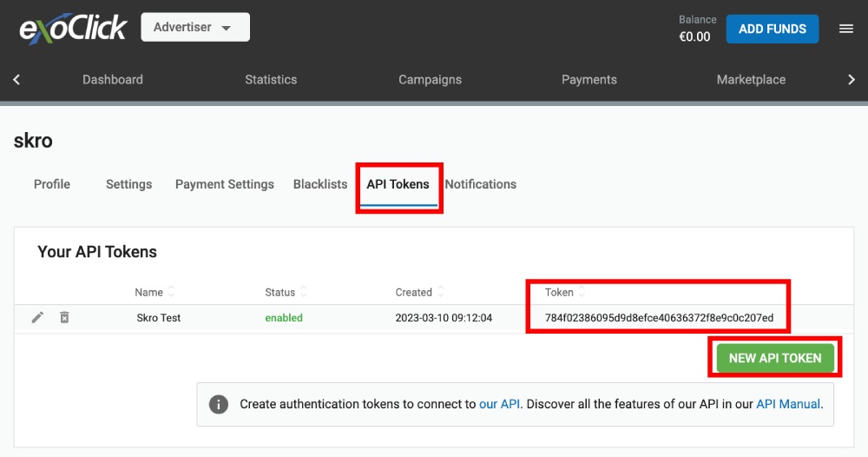Click the 2023-03-10 09:12:04 created date
Viewport: 868px width, 457px height.
[x=444, y=318]
